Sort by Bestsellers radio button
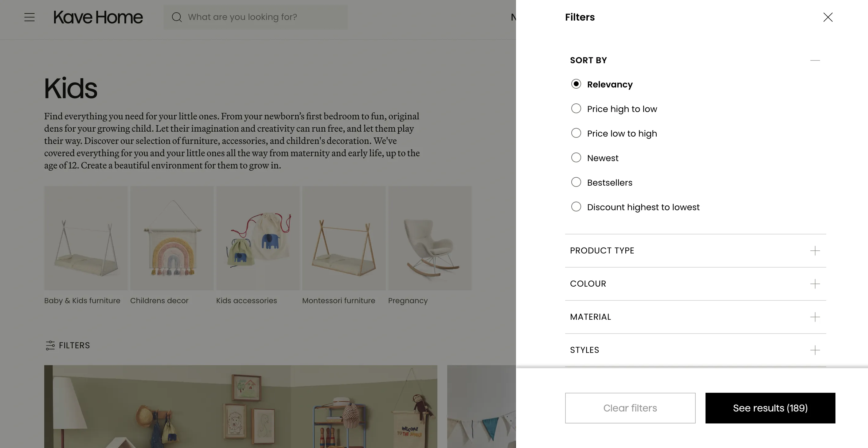Viewport: 868px width, 448px height. [576, 183]
